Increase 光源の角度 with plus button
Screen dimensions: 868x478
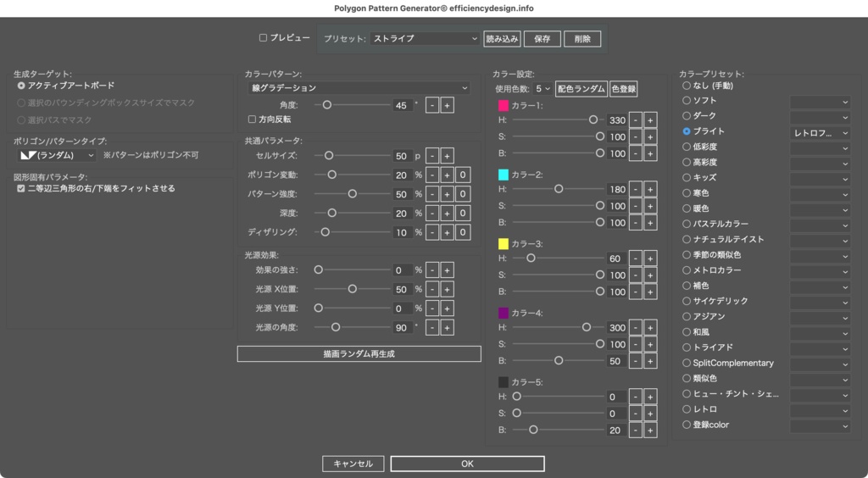click(447, 327)
